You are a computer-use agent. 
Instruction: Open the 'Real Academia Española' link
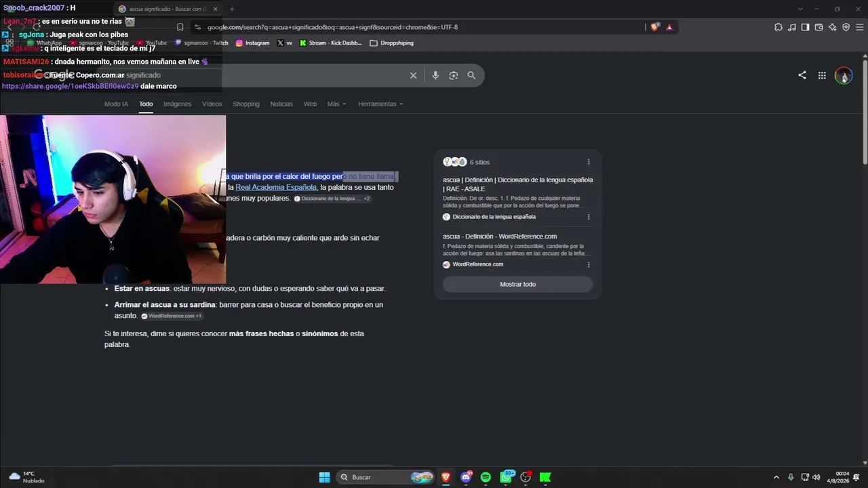(276, 187)
